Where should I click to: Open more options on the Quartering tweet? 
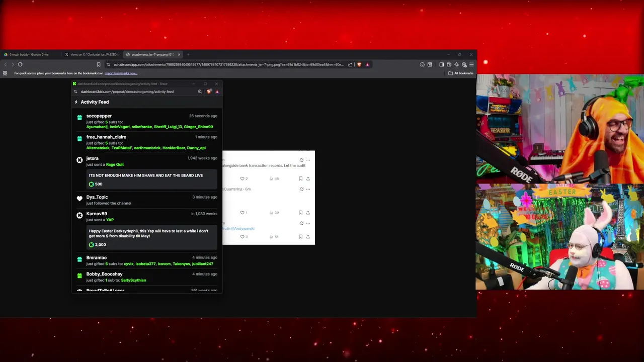coord(308,190)
